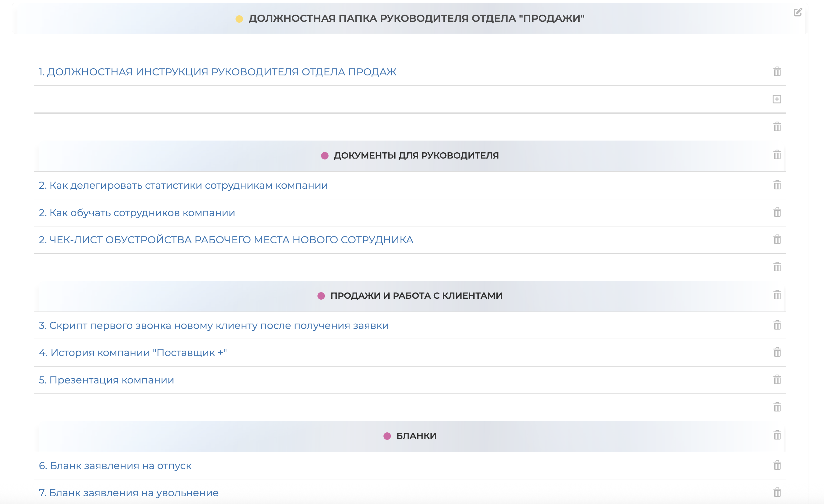Click the pink dot before "Продажи и работа с клиентами"
Image resolution: width=824 pixels, height=504 pixels.
pos(321,295)
